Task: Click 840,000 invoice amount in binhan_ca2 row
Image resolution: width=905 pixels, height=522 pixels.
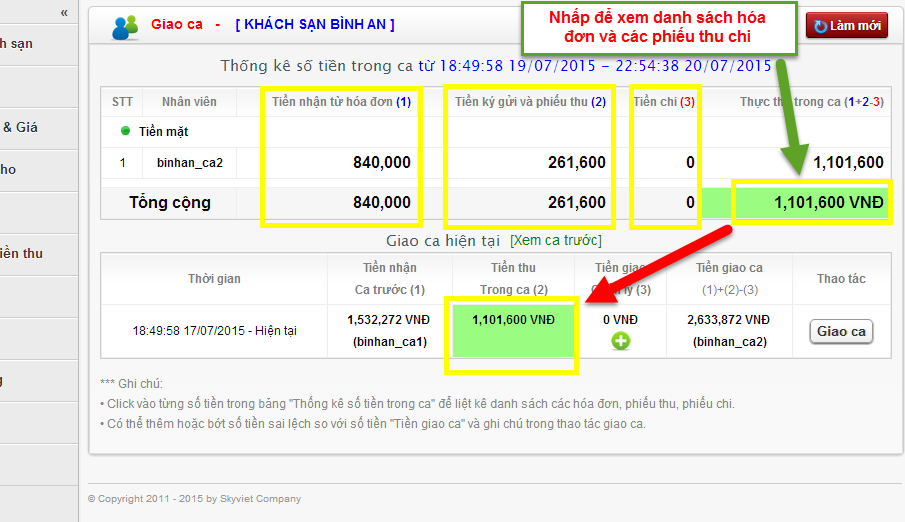Action: point(381,162)
